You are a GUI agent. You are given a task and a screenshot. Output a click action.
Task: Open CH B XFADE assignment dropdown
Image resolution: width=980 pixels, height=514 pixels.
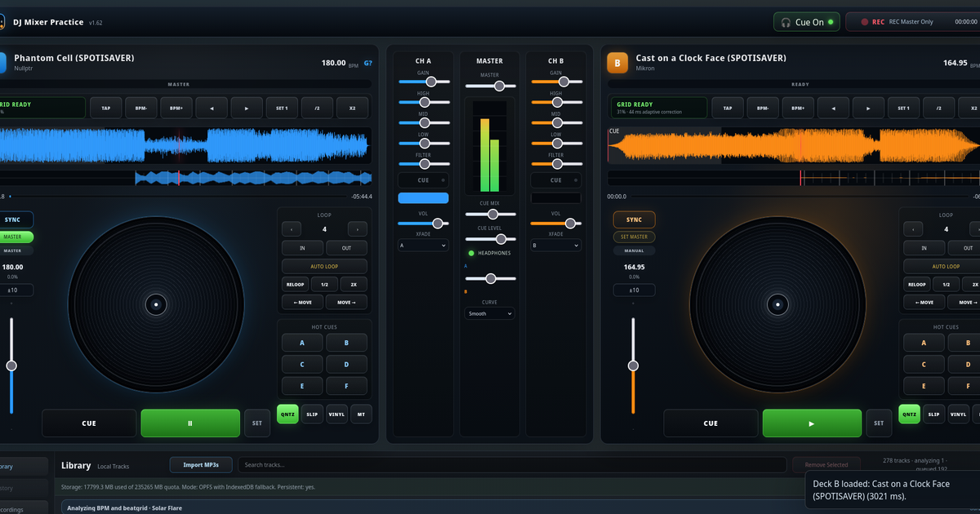556,245
